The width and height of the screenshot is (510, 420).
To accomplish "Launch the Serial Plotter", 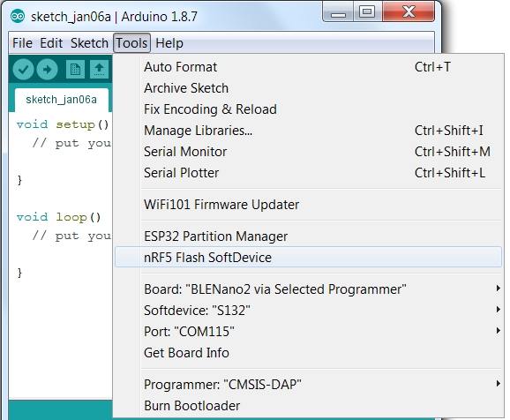I will point(308,173).
